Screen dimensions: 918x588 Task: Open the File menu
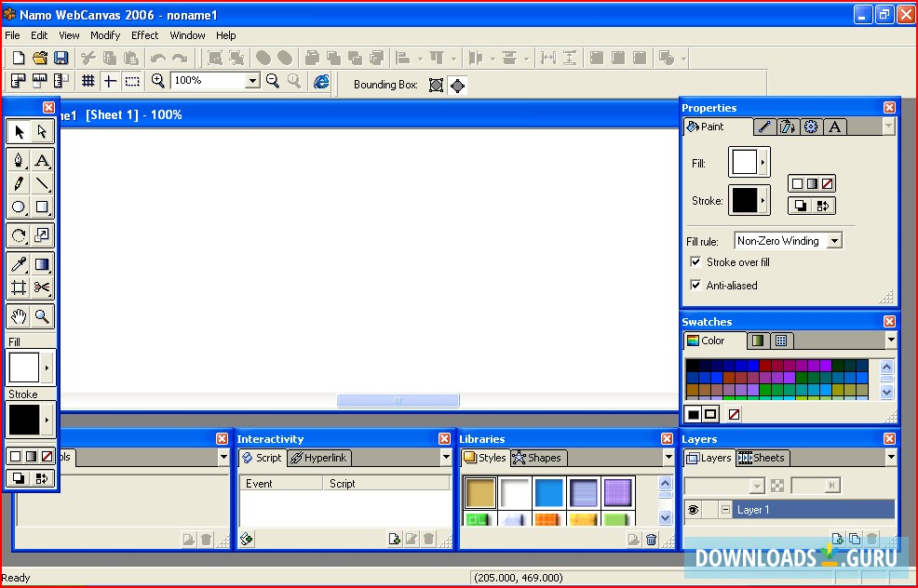12,35
